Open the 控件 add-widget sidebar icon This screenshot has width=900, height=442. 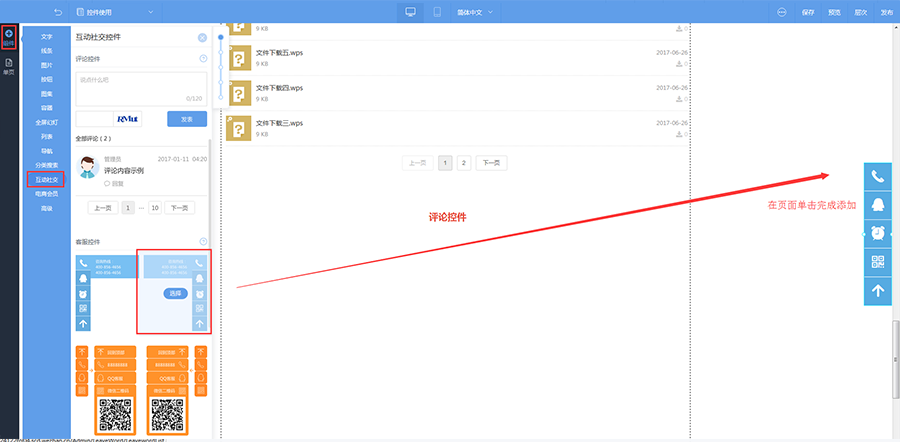click(8, 37)
